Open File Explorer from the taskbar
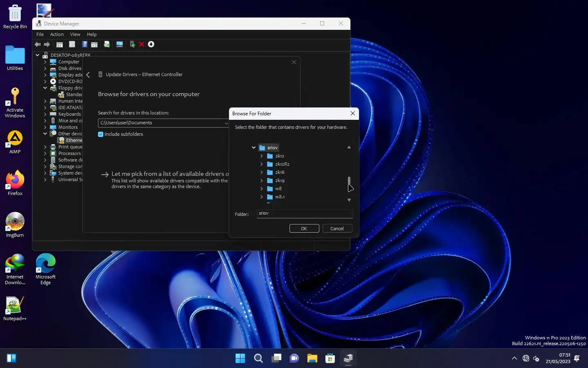The height and width of the screenshot is (368, 588). tap(312, 359)
